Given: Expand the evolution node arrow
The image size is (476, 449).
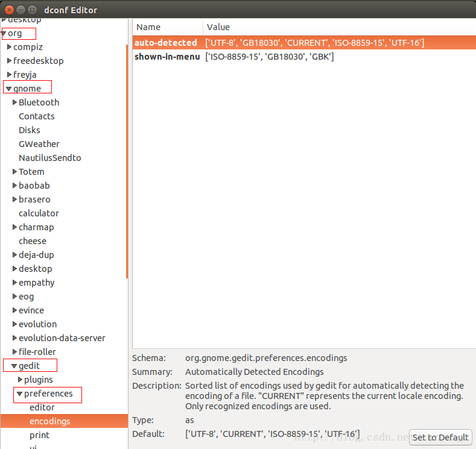Looking at the screenshot, I should [14, 324].
